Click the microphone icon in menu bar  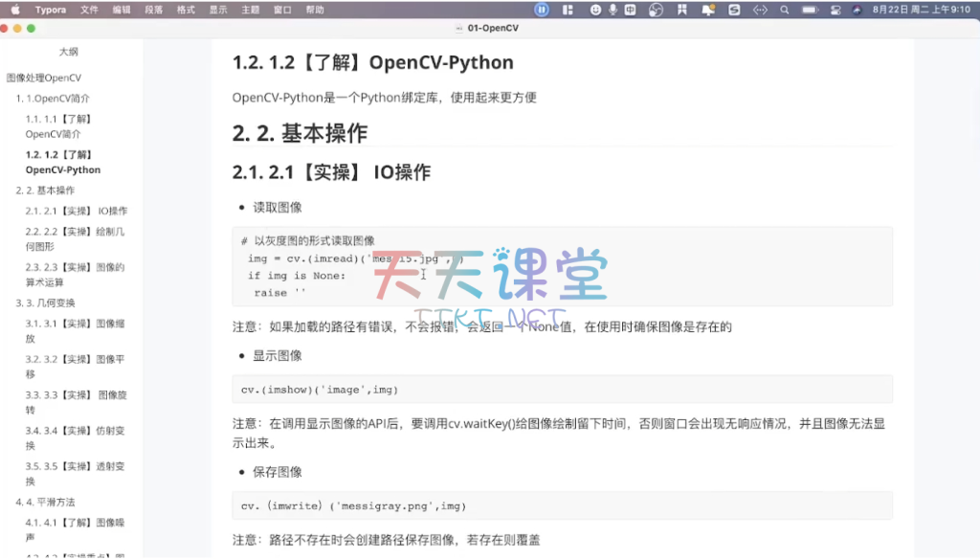[x=612, y=10]
